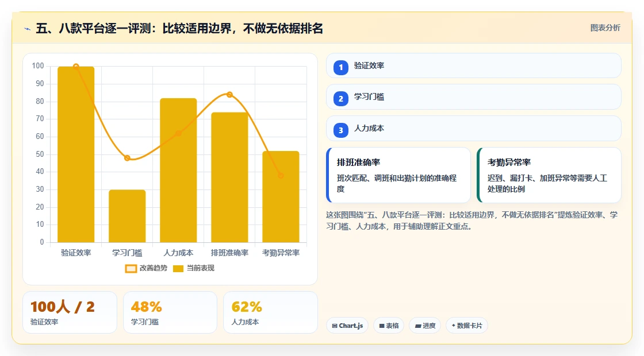Viewport: 644px width, 356px height.
Task: Click the 改善趋势 legend label
Action: pos(154,268)
